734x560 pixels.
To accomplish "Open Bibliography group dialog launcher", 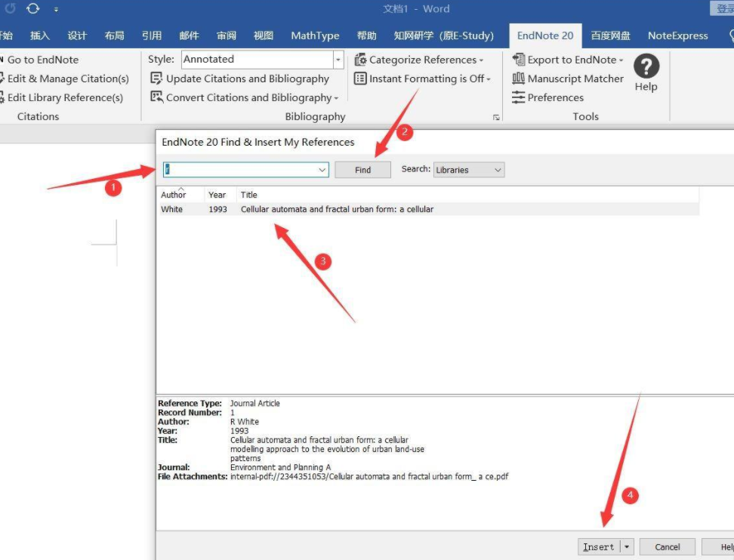I will (496, 118).
